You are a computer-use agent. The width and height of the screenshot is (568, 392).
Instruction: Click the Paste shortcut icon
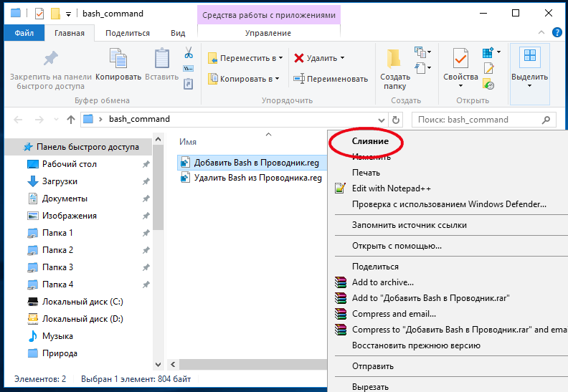coord(189,84)
